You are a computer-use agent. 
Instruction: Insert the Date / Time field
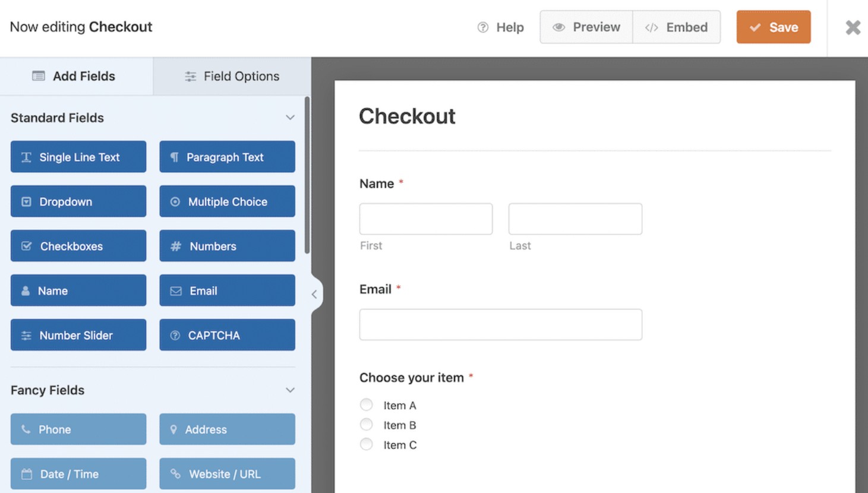pos(78,473)
